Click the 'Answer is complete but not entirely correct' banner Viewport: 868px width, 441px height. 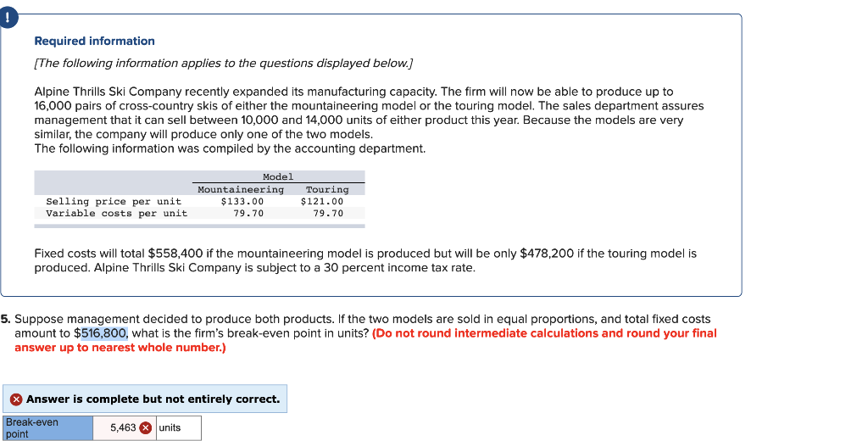(145, 399)
